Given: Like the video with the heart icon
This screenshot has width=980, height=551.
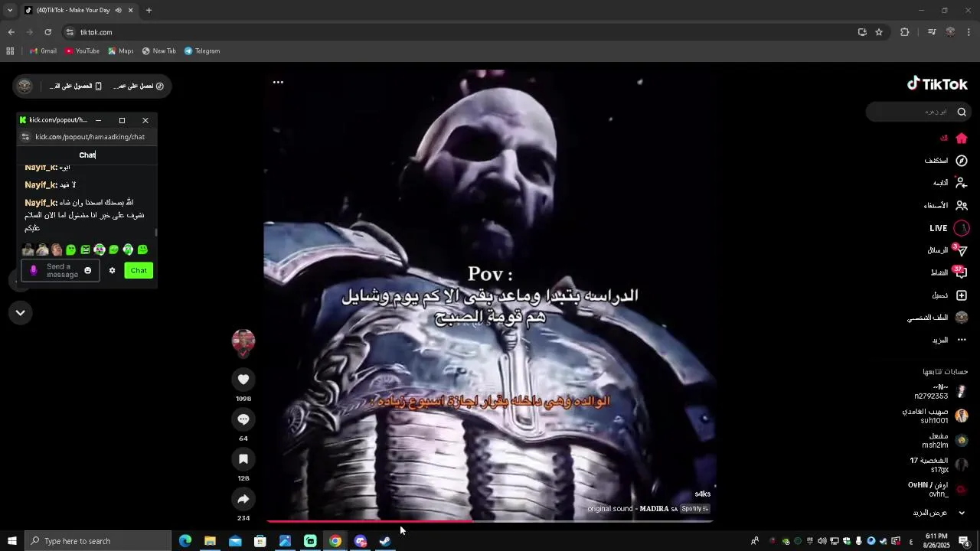Looking at the screenshot, I should [243, 380].
